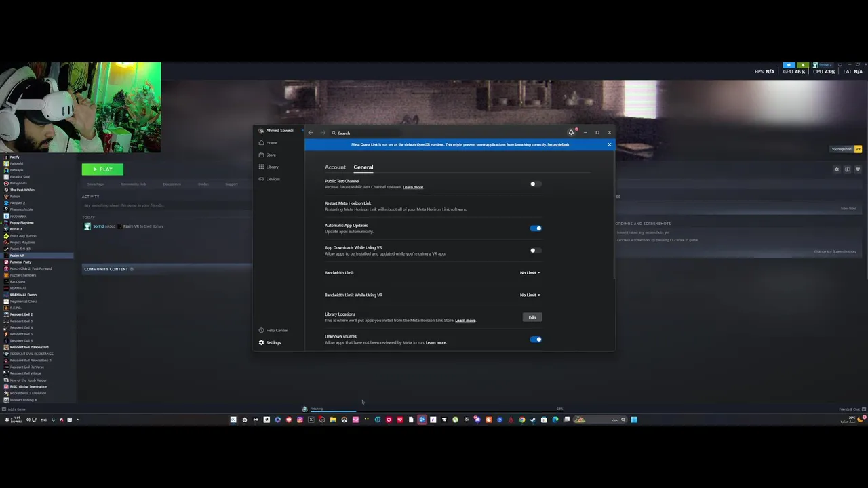Click the green PLAY button in Steam
Viewport: 868px width, 488px height.
pyautogui.click(x=102, y=169)
